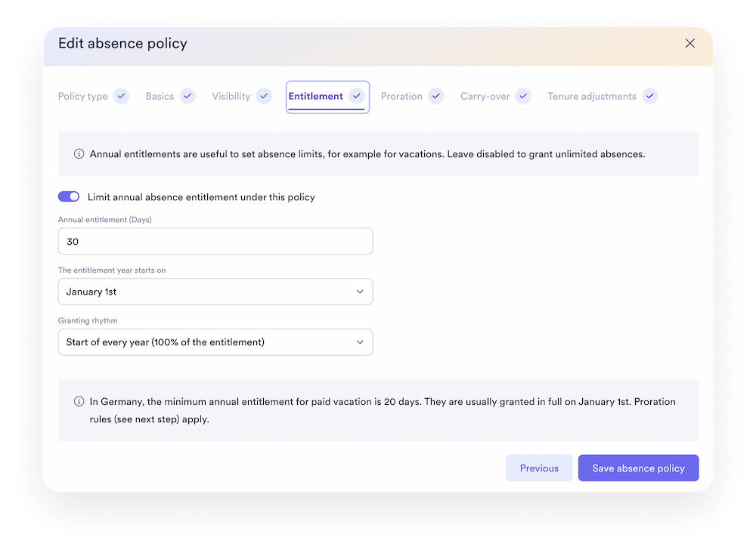
Task: Save the absence policy
Action: click(638, 468)
